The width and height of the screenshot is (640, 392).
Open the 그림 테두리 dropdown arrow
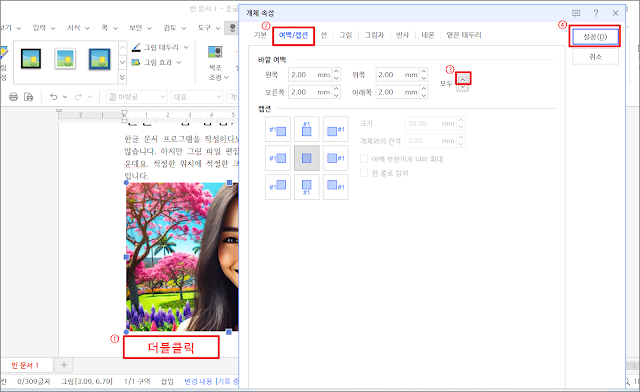point(186,47)
